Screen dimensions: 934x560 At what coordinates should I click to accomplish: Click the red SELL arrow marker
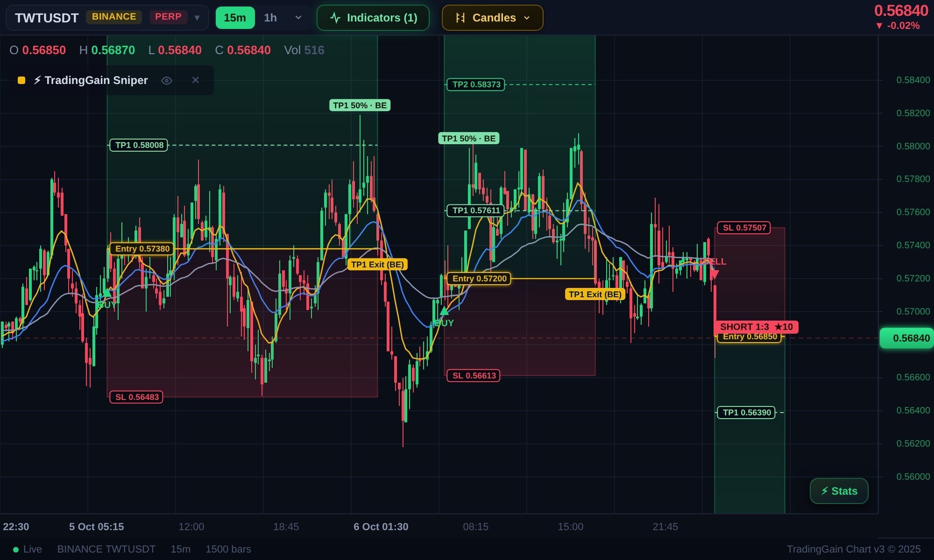[x=714, y=274]
